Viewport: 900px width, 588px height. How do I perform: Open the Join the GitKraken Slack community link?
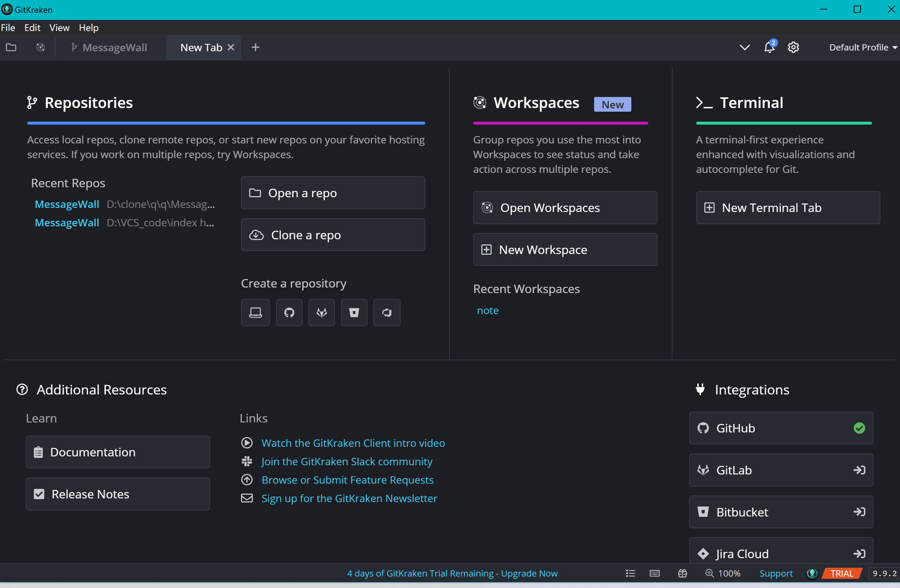click(x=346, y=461)
